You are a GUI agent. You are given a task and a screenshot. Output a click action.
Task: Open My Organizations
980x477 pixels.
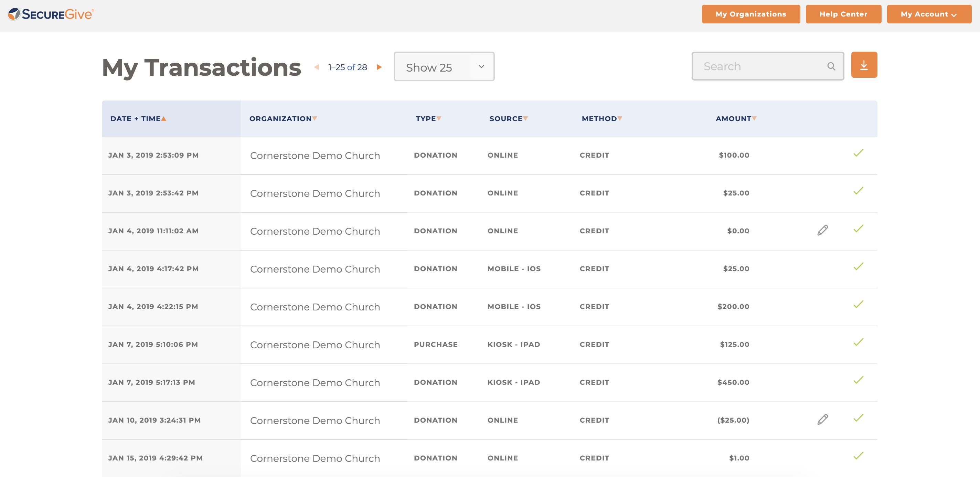click(750, 14)
